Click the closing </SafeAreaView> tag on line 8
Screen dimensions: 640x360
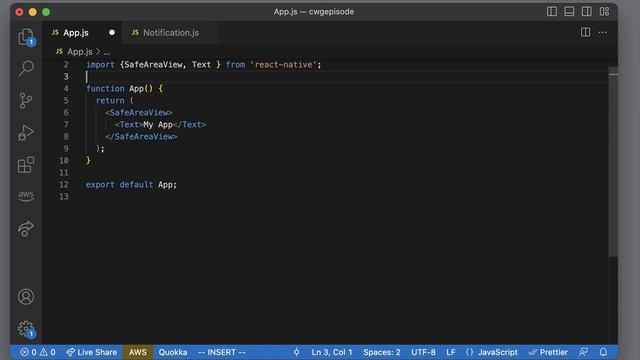[141, 137]
